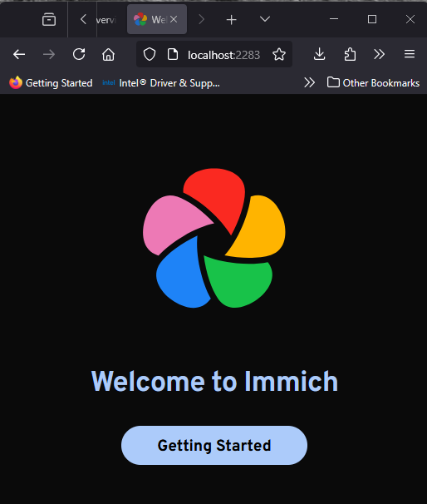
Task: Go back with the navigation arrow
Action: tap(19, 54)
